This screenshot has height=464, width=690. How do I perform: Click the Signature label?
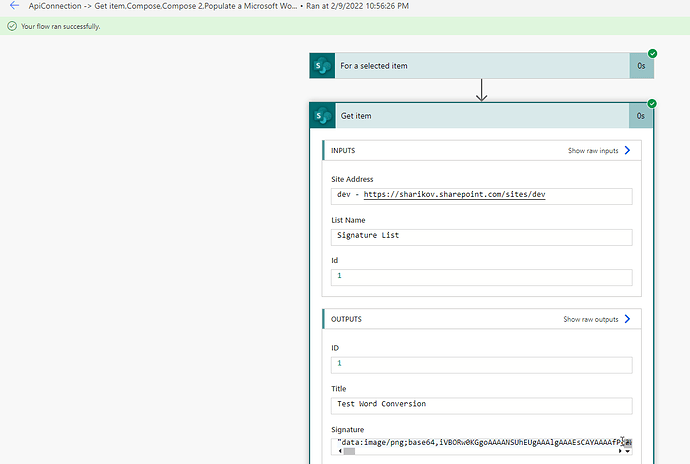pyautogui.click(x=348, y=430)
